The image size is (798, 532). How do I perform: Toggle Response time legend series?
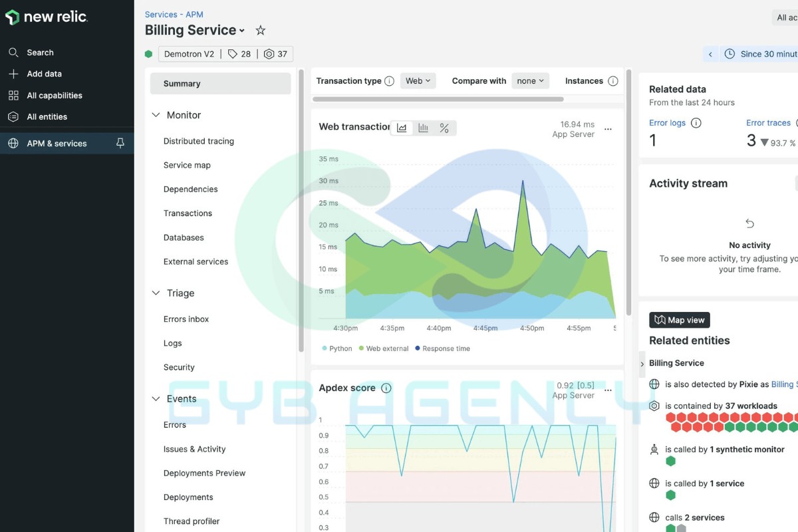(442, 348)
